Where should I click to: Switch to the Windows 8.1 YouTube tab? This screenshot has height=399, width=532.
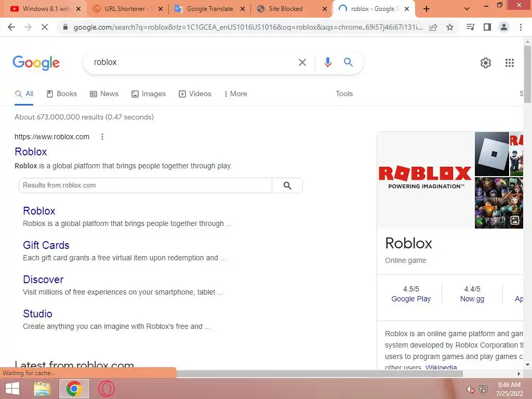click(43, 9)
